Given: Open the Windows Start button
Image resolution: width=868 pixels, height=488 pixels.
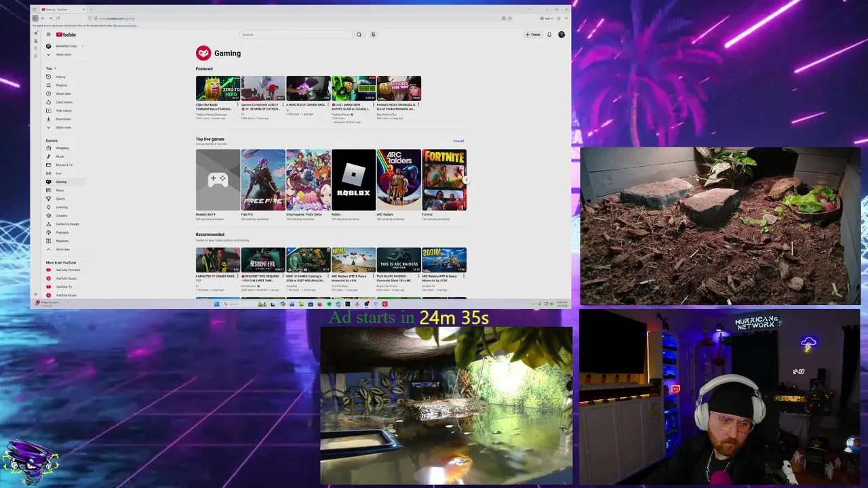Looking at the screenshot, I should tap(217, 304).
